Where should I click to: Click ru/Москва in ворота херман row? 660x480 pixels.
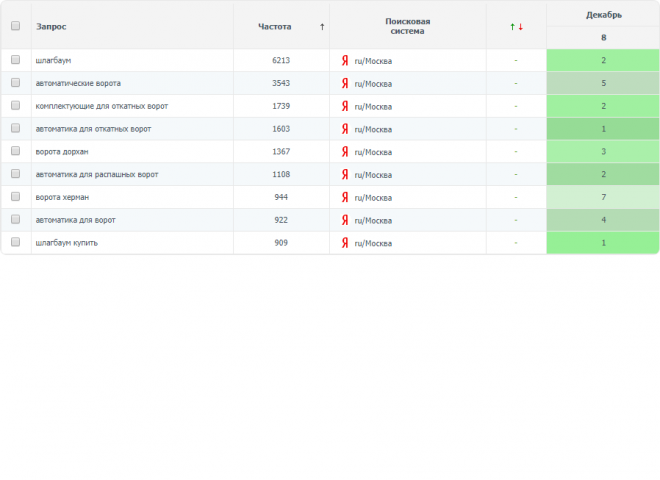point(373,197)
